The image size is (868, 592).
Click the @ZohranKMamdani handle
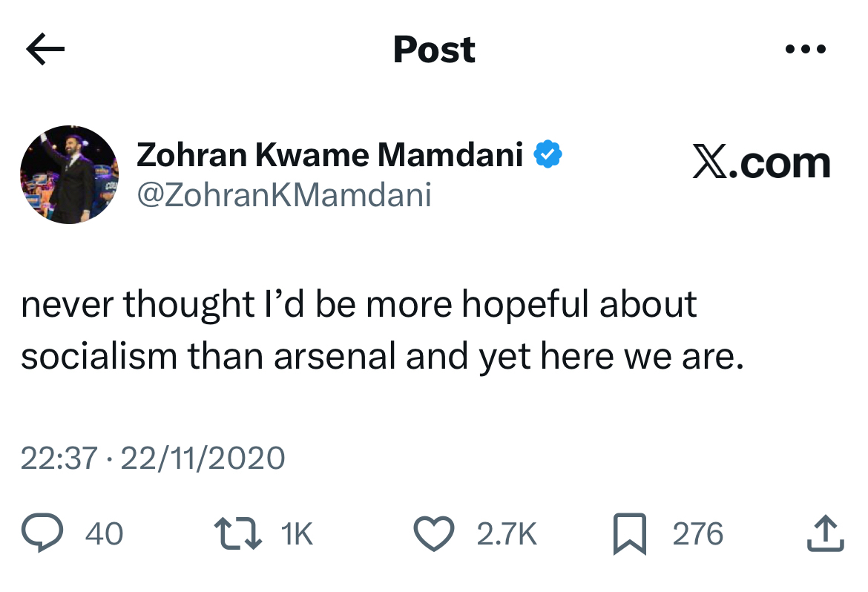tap(283, 195)
